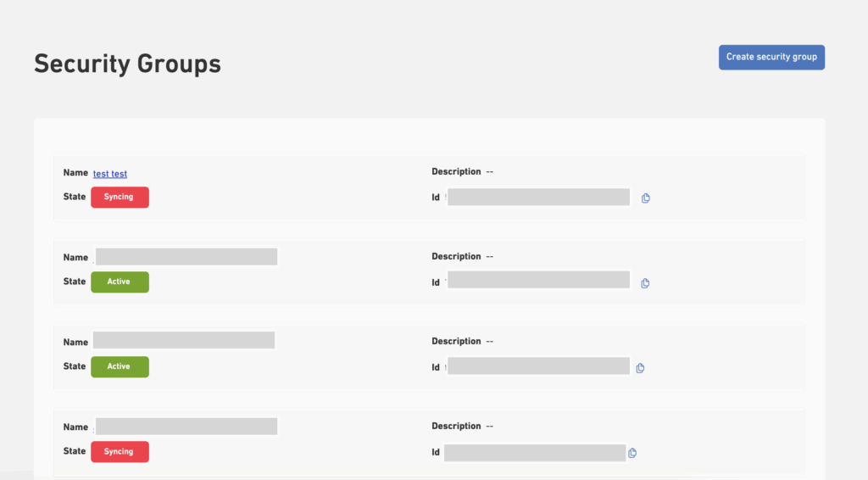This screenshot has width=868, height=480.
Task: Click the Active state badge in third group
Action: coord(120,366)
